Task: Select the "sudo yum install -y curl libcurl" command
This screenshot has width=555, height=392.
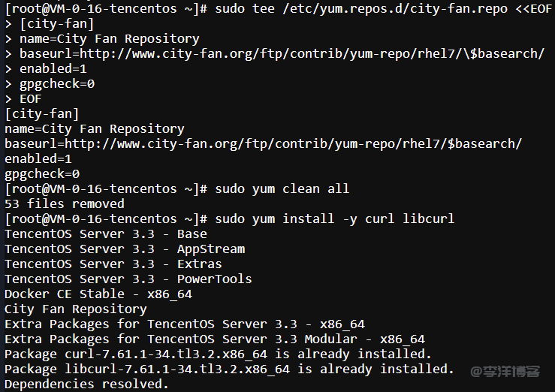Action: [334, 219]
